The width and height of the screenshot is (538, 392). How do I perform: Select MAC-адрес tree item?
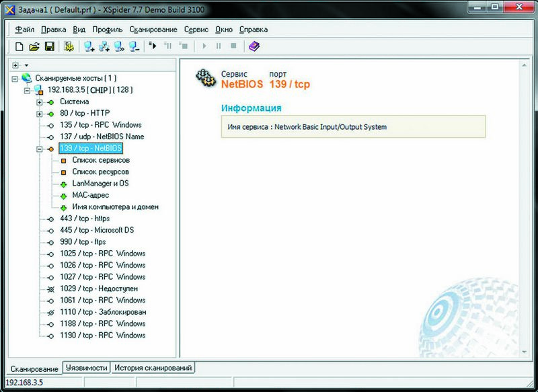coord(91,195)
